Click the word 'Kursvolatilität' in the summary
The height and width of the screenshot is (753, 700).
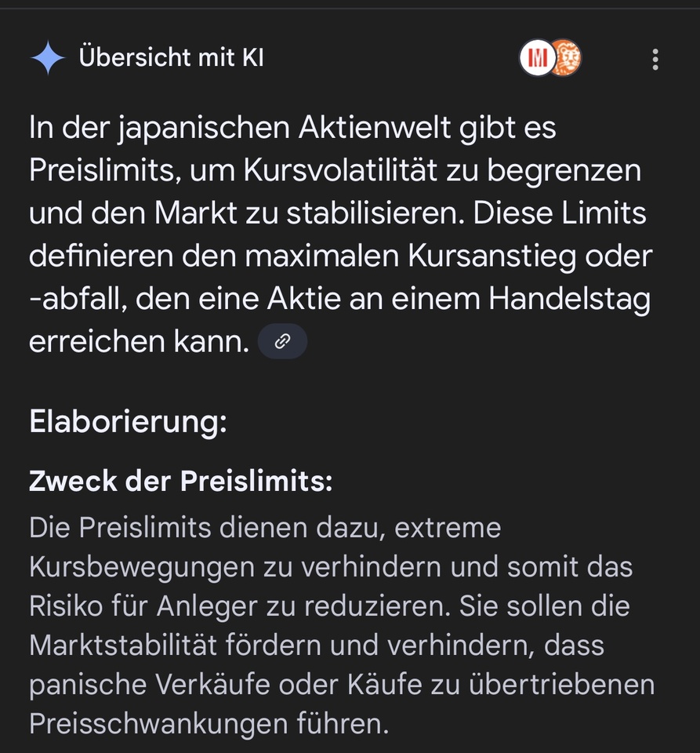pyautogui.click(x=340, y=170)
